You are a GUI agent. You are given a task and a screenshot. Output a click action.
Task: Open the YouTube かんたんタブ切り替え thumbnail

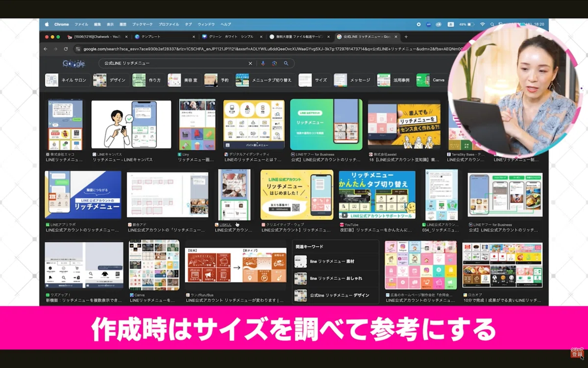pos(377,194)
